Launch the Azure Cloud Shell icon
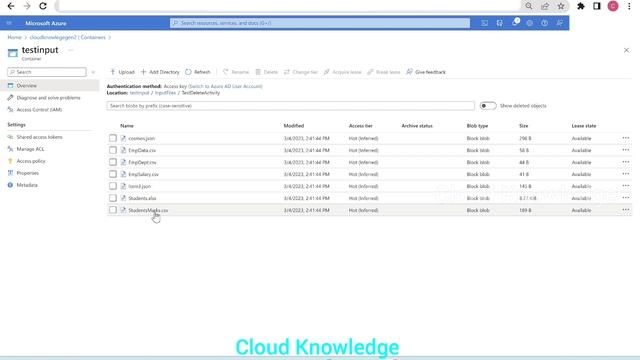The image size is (640, 360). pos(484,23)
